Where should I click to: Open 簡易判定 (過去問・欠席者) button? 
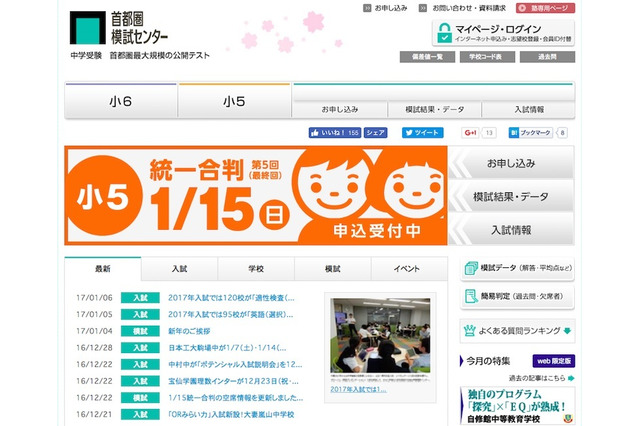pyautogui.click(x=517, y=297)
